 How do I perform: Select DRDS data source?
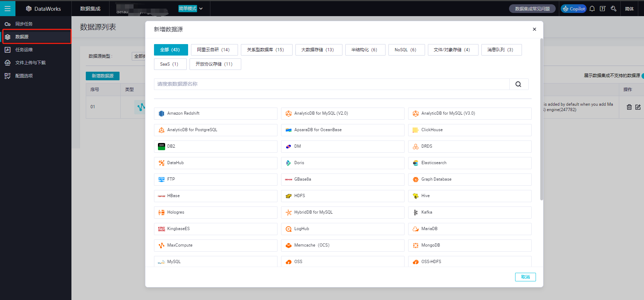[470, 147]
